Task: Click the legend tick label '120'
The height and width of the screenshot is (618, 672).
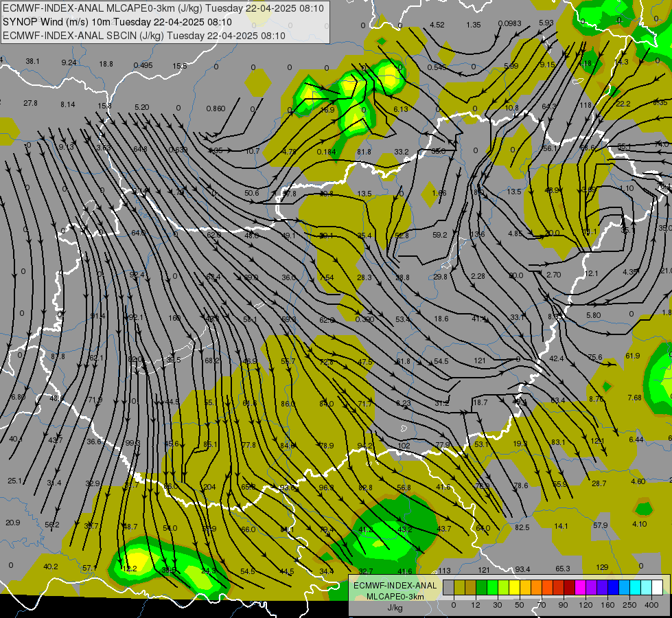Action: [x=586, y=605]
